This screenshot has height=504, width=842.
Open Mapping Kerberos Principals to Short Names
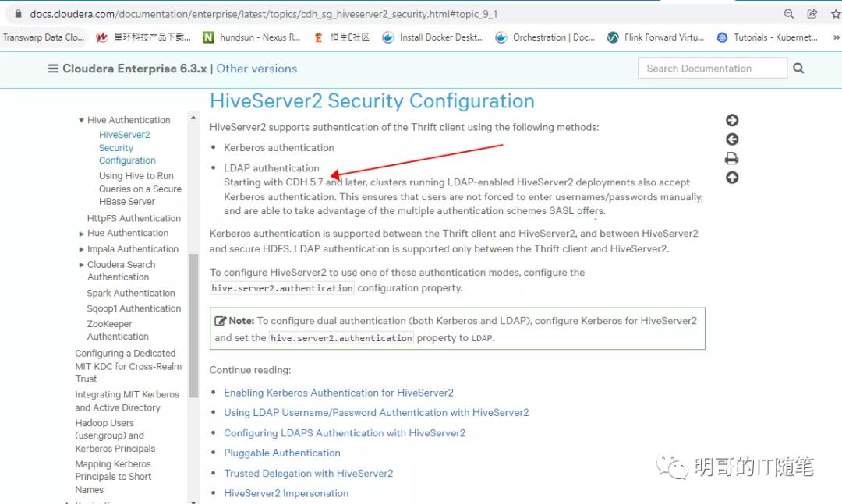113,477
